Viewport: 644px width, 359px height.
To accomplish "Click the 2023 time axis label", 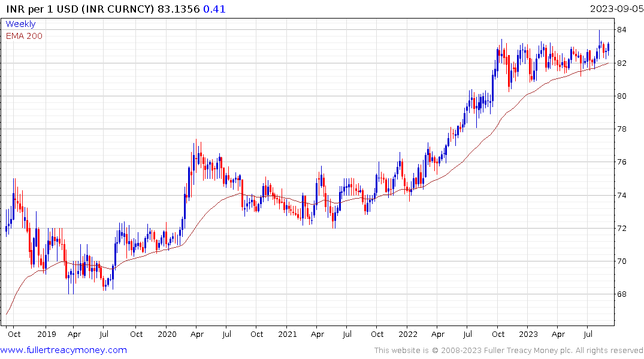I will [x=528, y=334].
